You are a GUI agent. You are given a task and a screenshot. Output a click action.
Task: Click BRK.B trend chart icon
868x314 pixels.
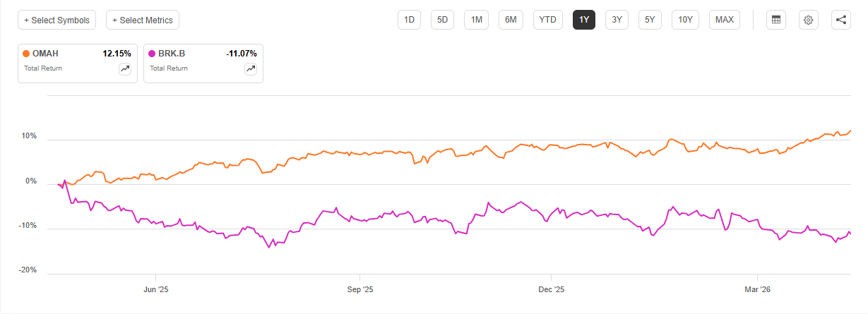251,68
